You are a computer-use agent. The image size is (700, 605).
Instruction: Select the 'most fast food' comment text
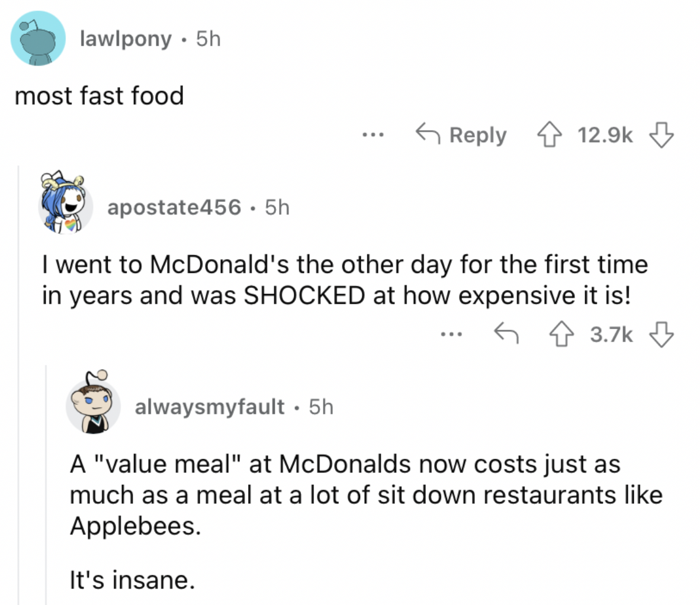pos(99,96)
